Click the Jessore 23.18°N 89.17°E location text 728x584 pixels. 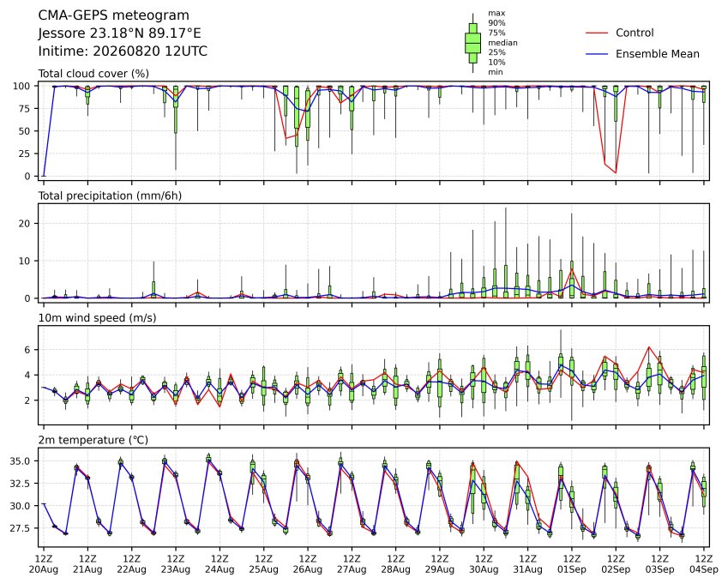coord(120,33)
